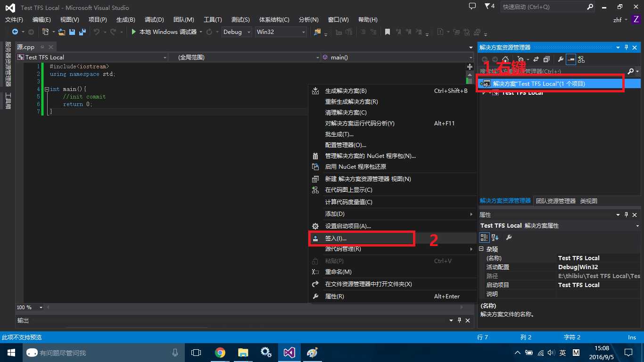Screen dimensions: 644x362
Task: Switch to 团队资源管理器 tab
Action: tap(556, 201)
